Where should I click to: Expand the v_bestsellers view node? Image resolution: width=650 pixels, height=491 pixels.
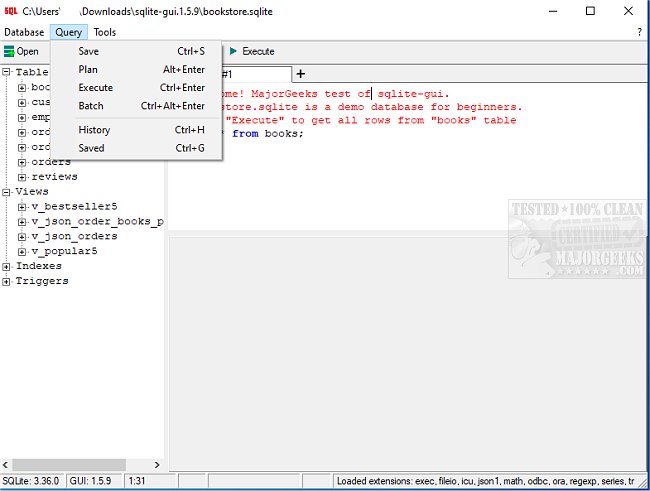click(22, 207)
